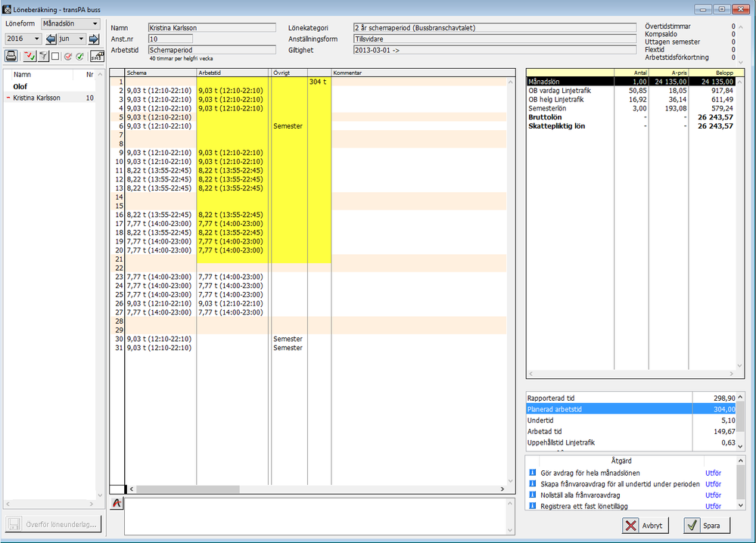Screen dimensions: 756x543
Task: Select the Olof group row
Action: tap(50, 87)
